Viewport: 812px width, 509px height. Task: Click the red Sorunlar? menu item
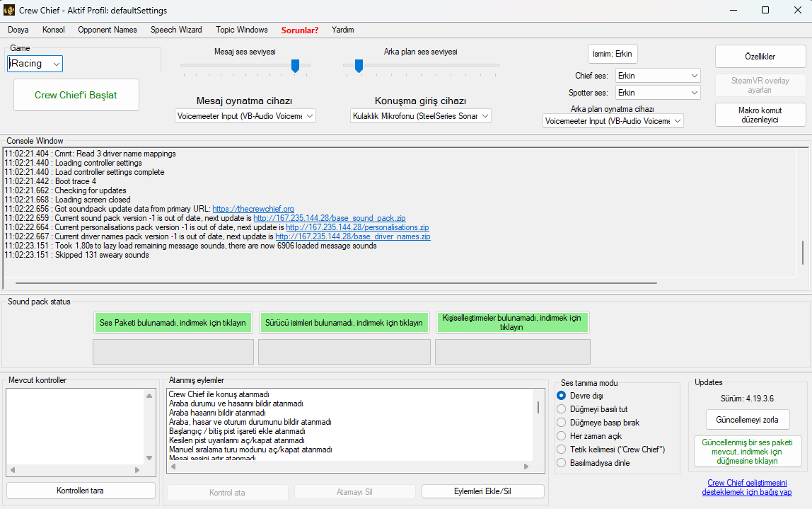[300, 30]
